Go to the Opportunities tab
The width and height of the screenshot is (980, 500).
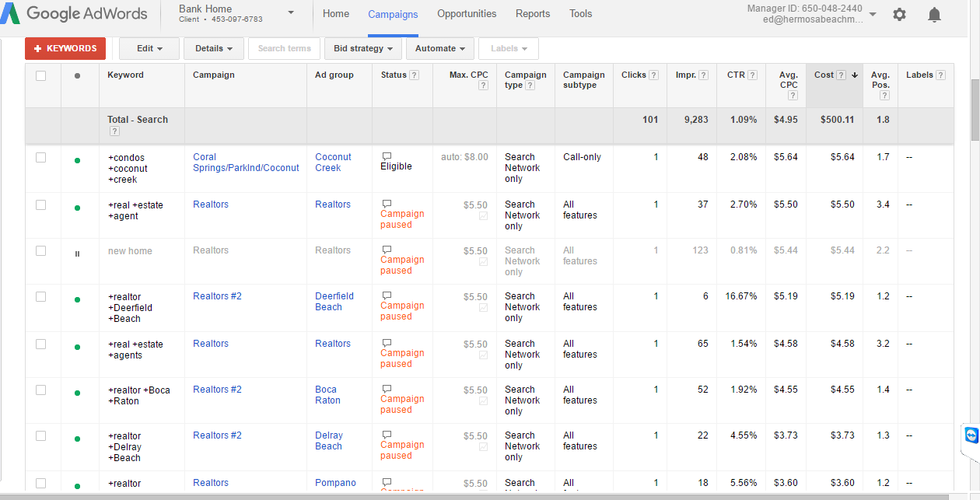[467, 14]
